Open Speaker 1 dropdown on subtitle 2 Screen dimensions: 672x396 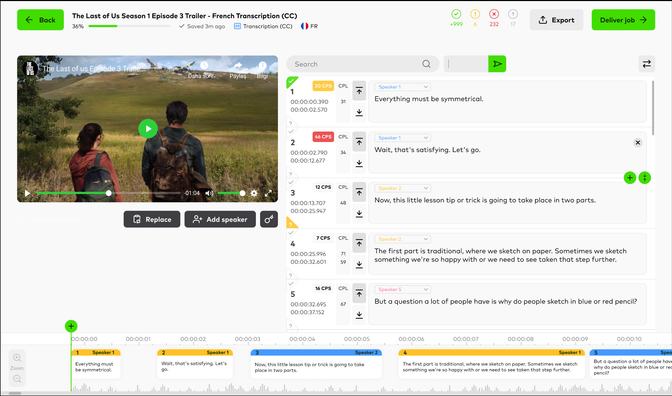(402, 138)
